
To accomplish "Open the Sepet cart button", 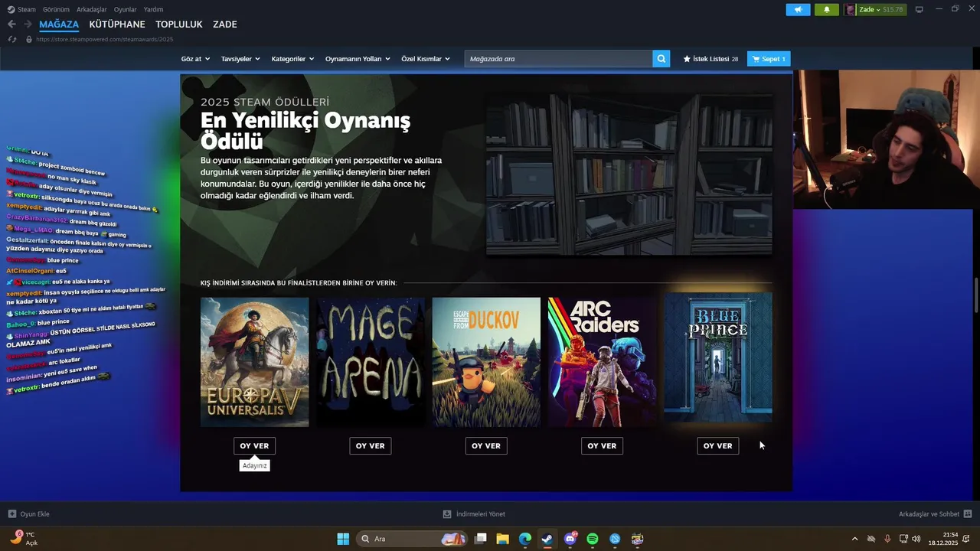I will click(769, 59).
